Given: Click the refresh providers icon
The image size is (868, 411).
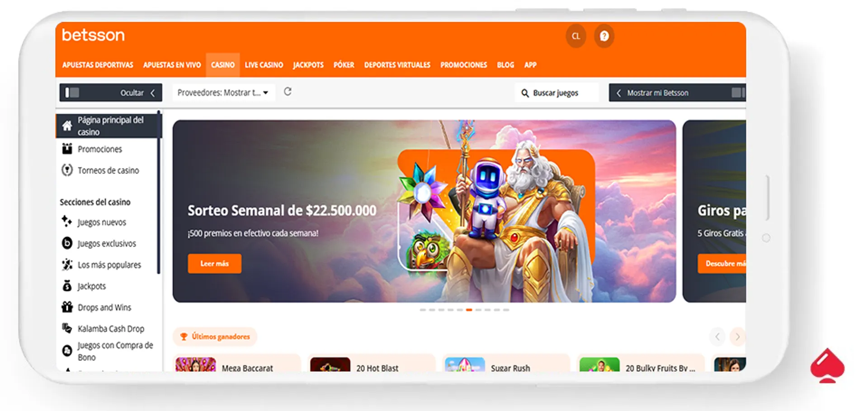Looking at the screenshot, I should pyautogui.click(x=288, y=92).
